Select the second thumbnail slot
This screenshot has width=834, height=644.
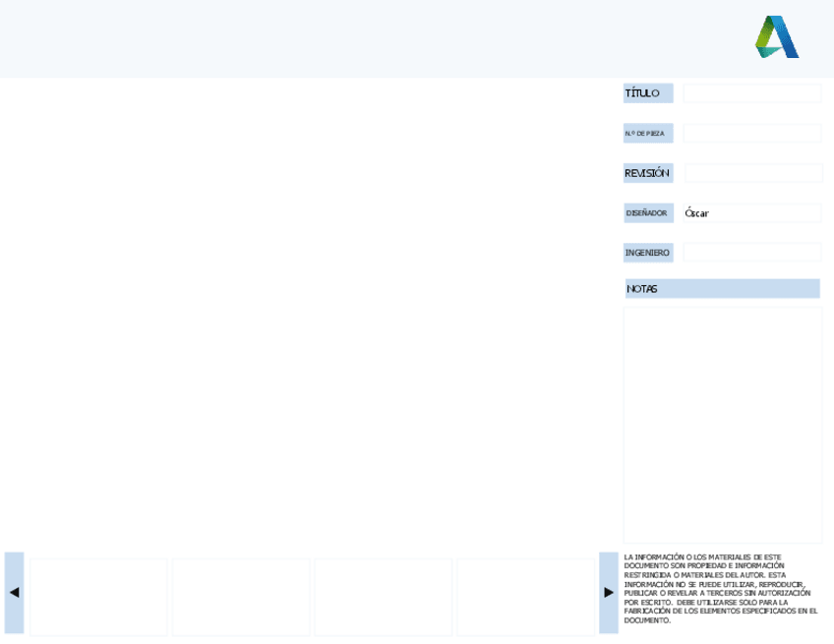241,597
